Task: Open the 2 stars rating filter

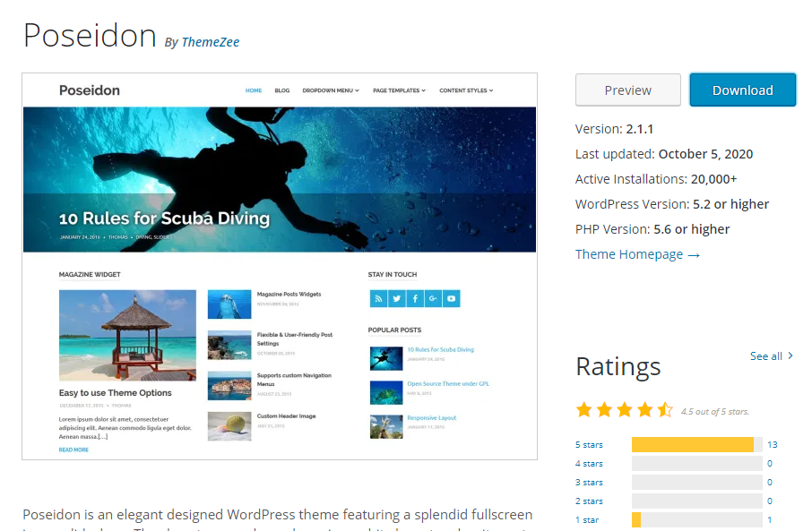Action: coord(589,501)
